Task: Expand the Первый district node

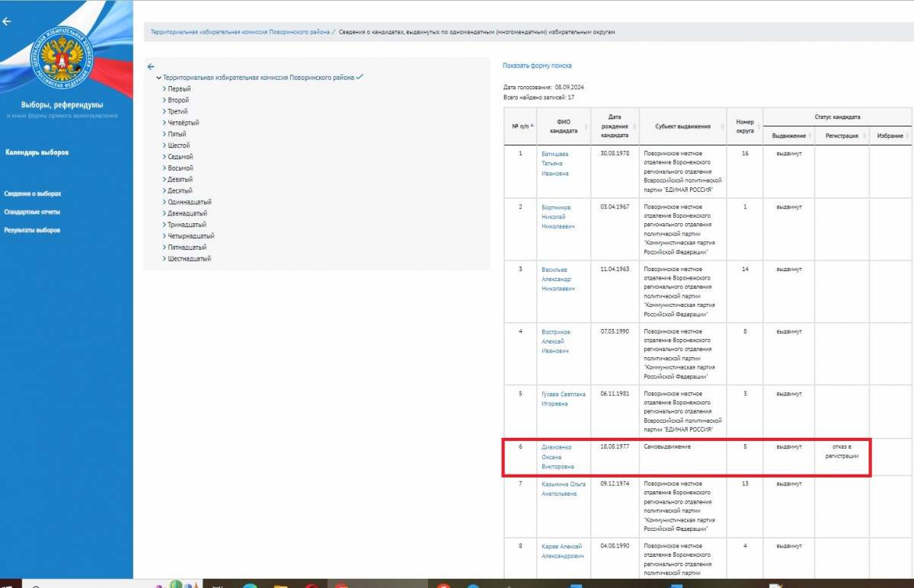Action: [164, 89]
